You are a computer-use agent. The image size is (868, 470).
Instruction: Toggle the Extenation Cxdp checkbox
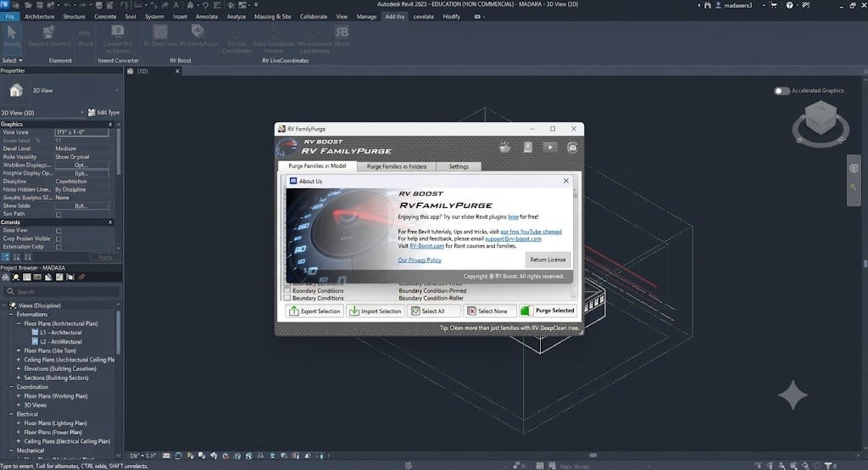58,247
